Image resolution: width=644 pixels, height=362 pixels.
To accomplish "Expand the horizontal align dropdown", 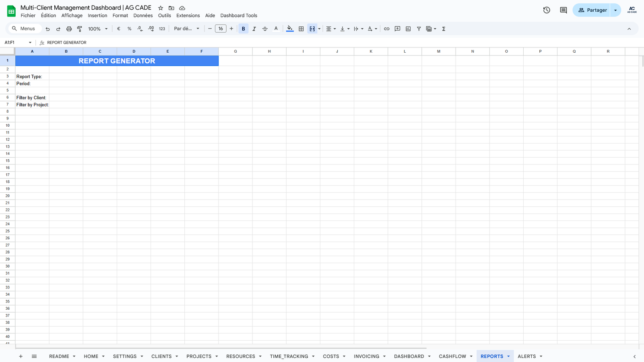I will [331, 29].
